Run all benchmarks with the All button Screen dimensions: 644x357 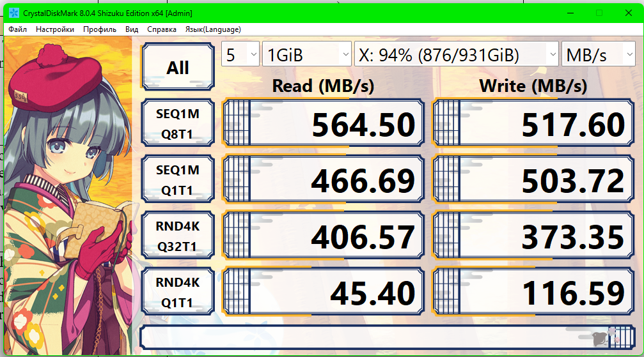[178, 67]
